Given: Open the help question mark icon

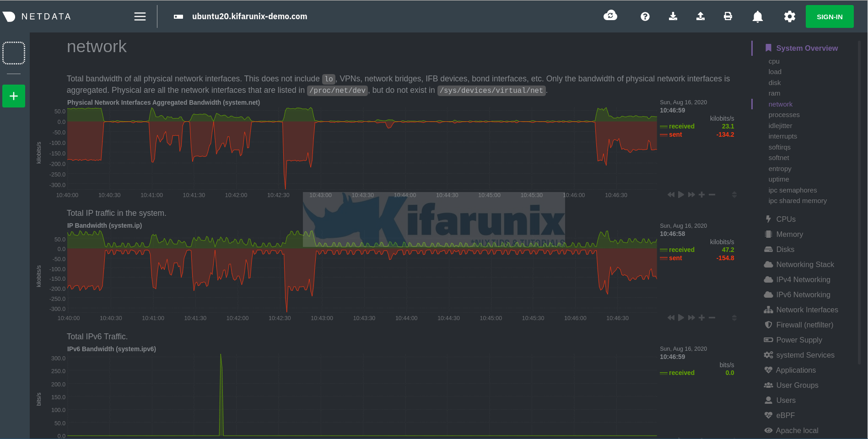Looking at the screenshot, I should pyautogui.click(x=645, y=16).
